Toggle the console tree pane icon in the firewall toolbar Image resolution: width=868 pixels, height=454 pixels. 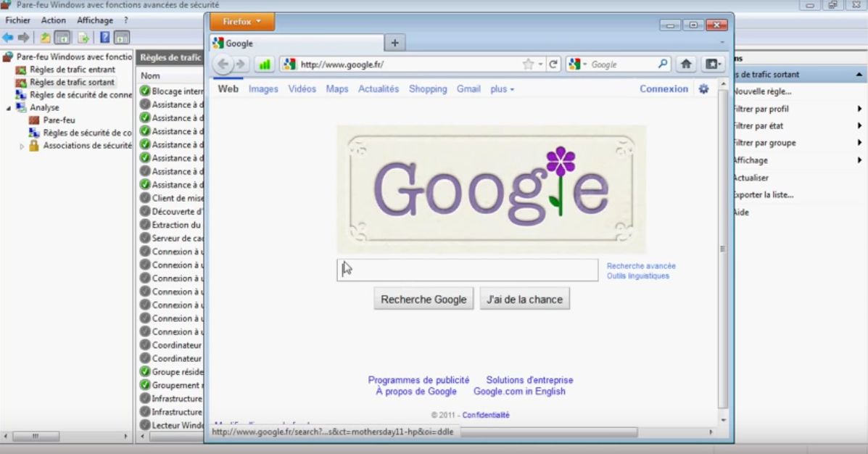[x=62, y=38]
